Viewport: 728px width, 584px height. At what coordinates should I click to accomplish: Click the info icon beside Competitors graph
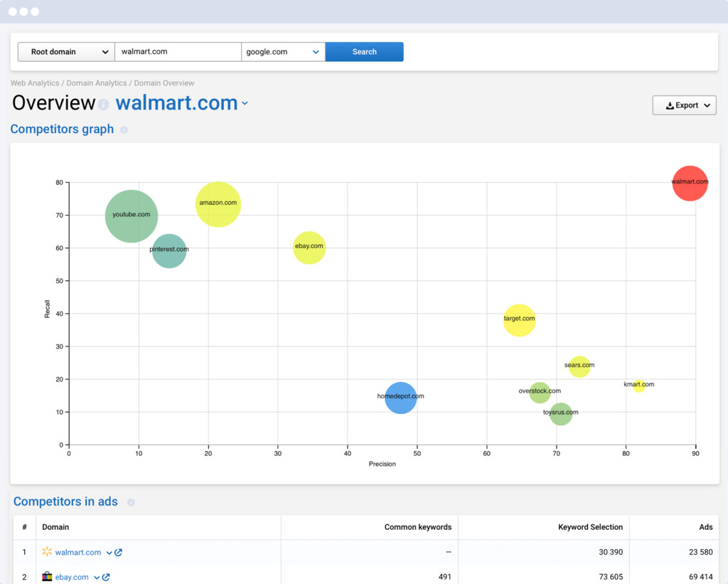(124, 130)
